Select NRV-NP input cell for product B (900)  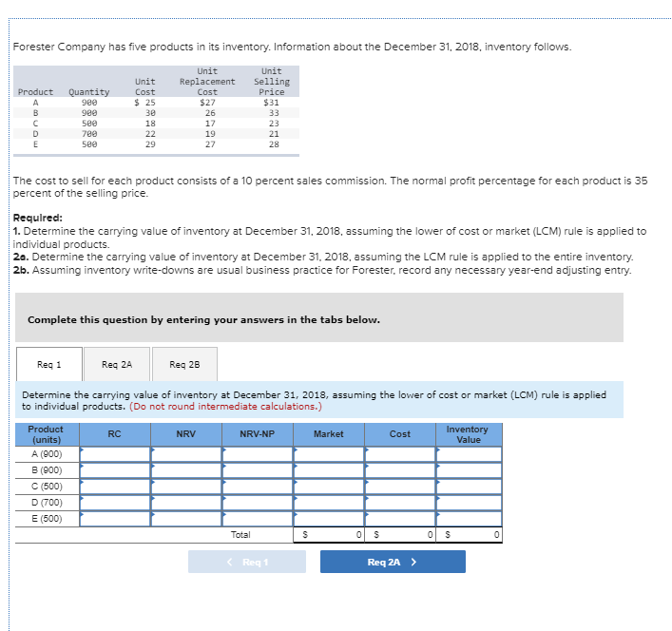pyautogui.click(x=258, y=470)
